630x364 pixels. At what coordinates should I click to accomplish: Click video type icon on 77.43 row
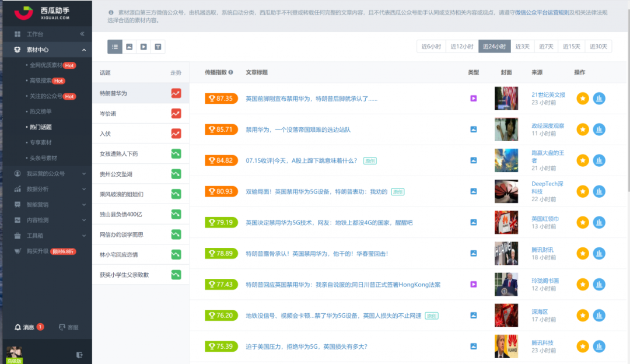[x=474, y=285]
